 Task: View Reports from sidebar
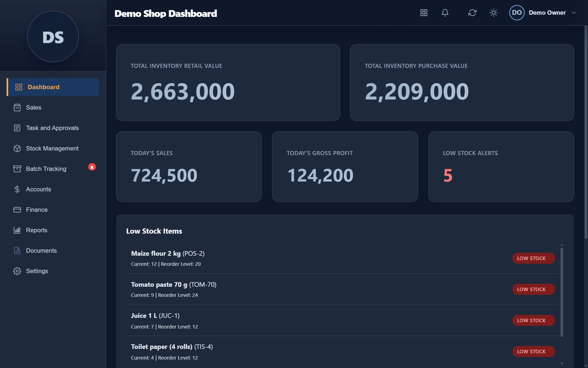click(53, 230)
